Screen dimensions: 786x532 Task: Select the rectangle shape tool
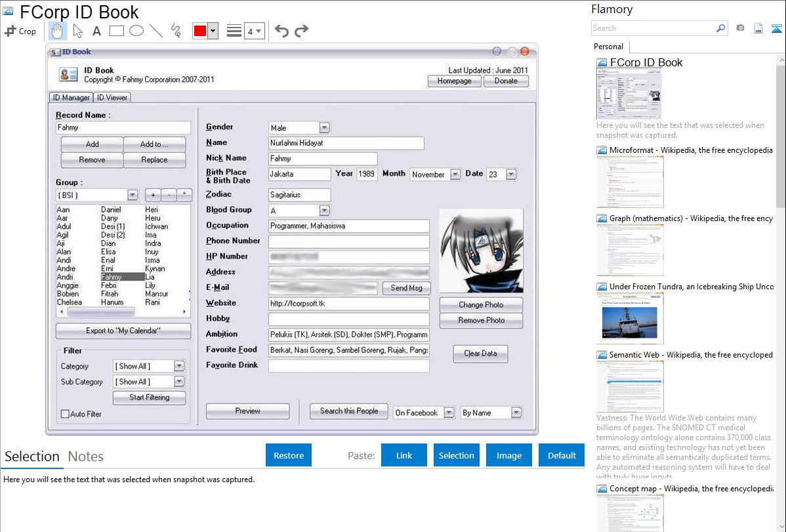[116, 31]
